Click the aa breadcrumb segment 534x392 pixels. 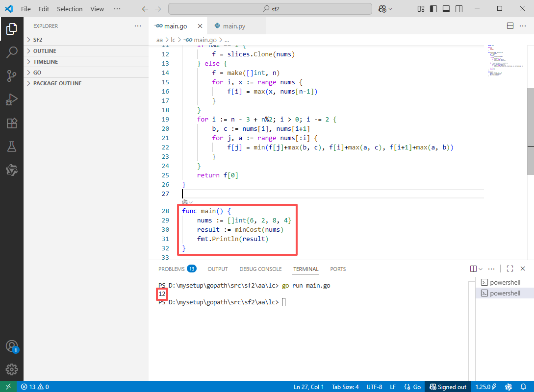click(159, 40)
